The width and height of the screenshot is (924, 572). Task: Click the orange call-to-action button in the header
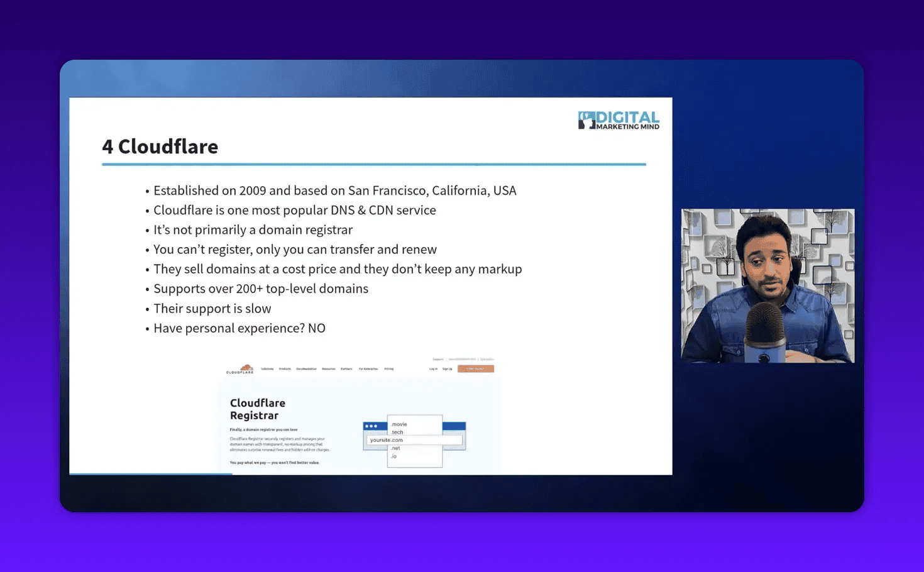476,369
